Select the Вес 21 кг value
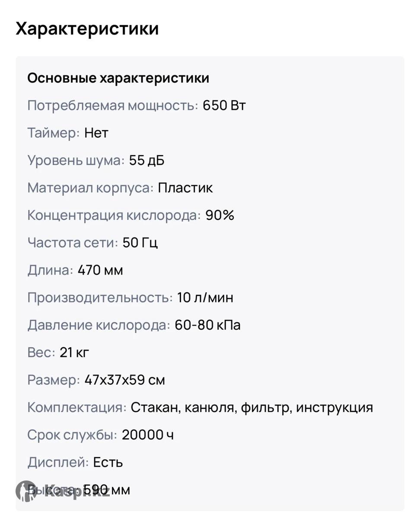The height and width of the screenshot is (519, 420). (74, 352)
